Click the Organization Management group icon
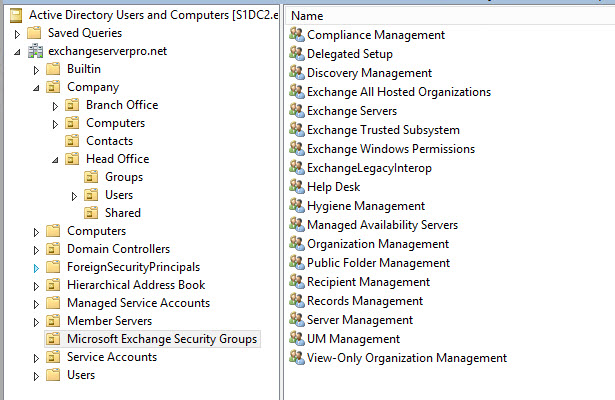The width and height of the screenshot is (615, 400). tap(297, 244)
